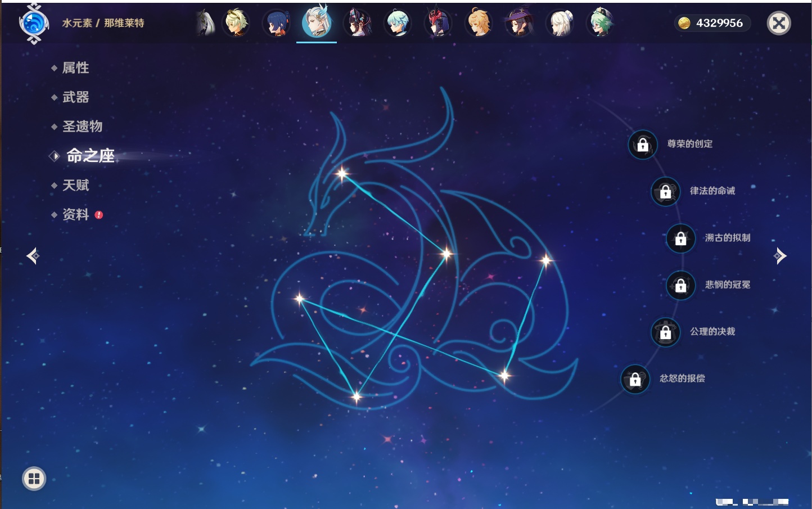This screenshot has height=509, width=812.
Task: Open the grid menu icon at bottom left
Action: (34, 479)
